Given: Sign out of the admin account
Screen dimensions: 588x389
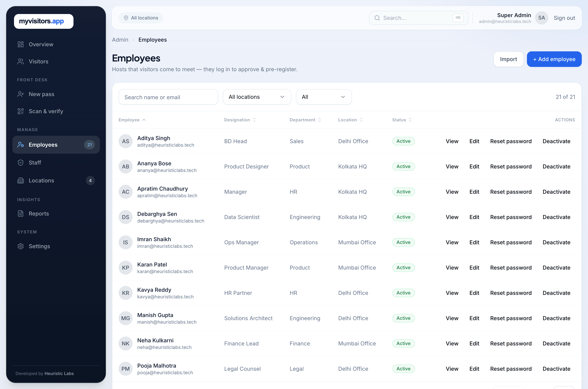Looking at the screenshot, I should point(564,18).
